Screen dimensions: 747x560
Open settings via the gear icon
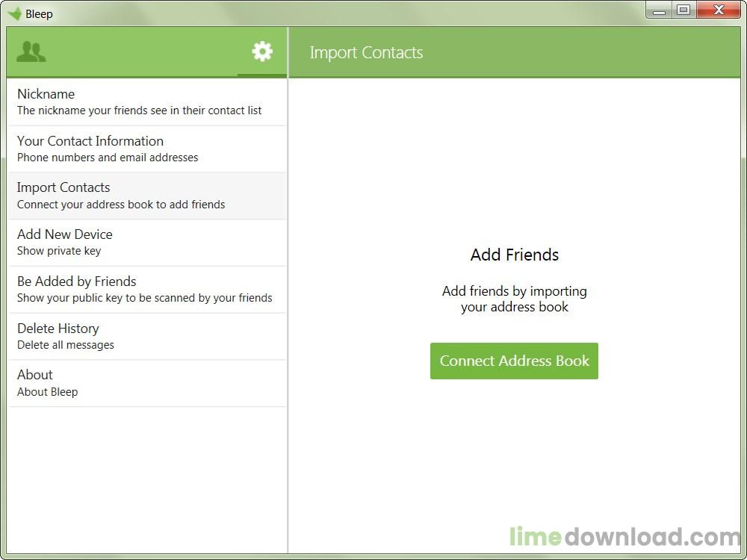click(261, 52)
